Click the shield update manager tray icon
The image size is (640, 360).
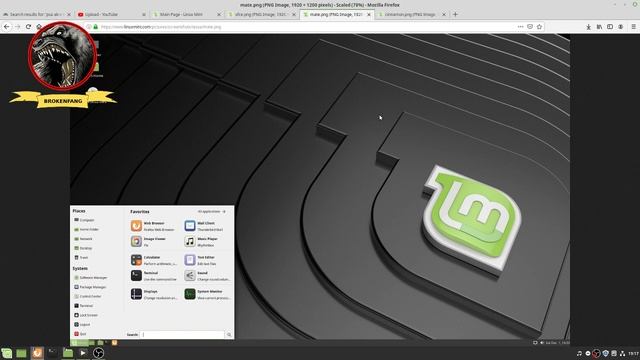coord(605,353)
